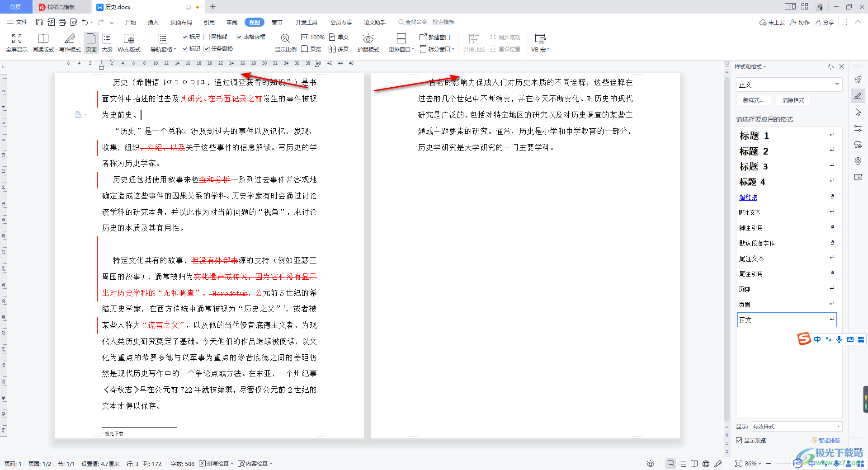Open the current style 正文 combo box
This screenshot has width=868, height=470.
tap(789, 85)
